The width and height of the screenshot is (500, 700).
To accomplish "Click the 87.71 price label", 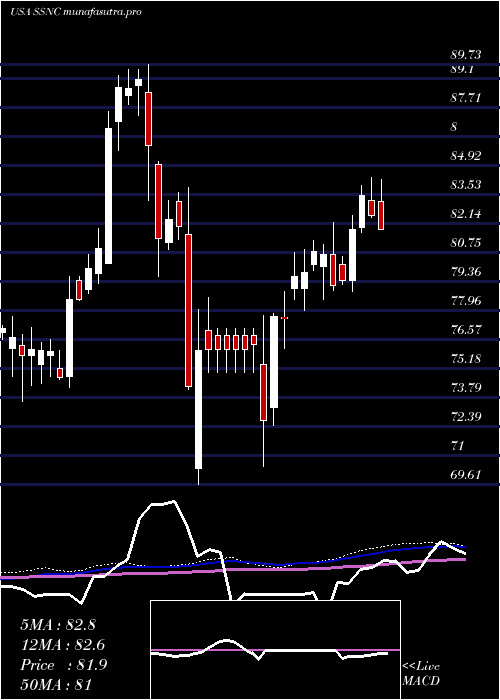I will coord(466,98).
